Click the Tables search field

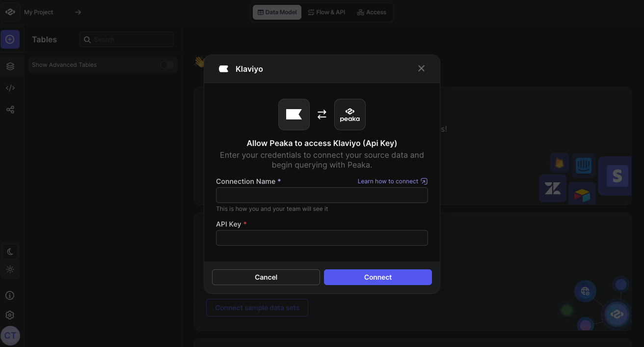click(127, 40)
